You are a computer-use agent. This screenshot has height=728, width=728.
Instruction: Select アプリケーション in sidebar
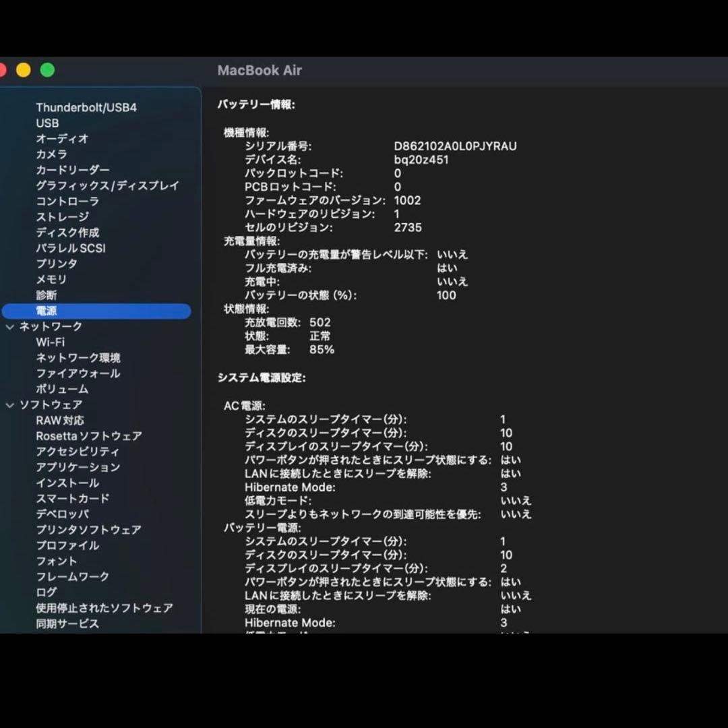click(x=78, y=468)
